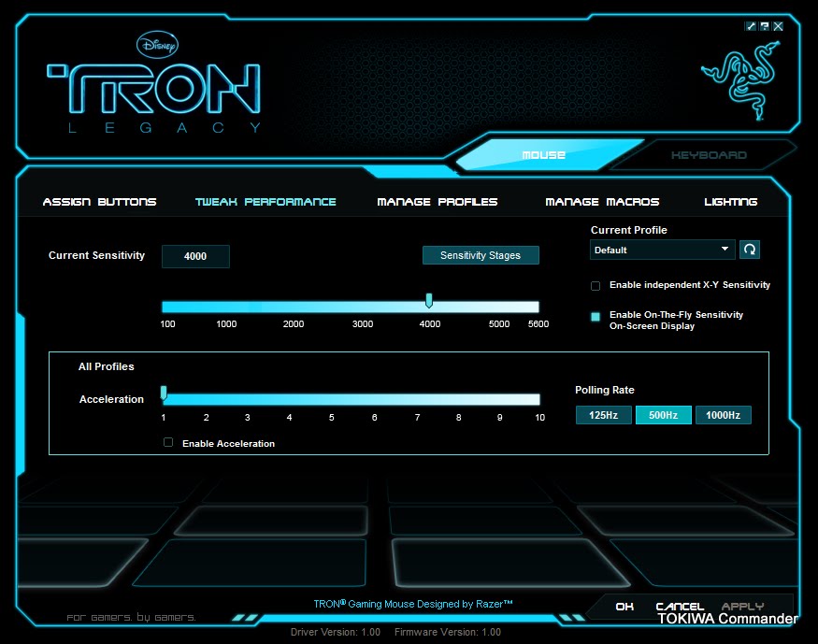
Task: Go to Manage Profiles
Action: [438, 201]
